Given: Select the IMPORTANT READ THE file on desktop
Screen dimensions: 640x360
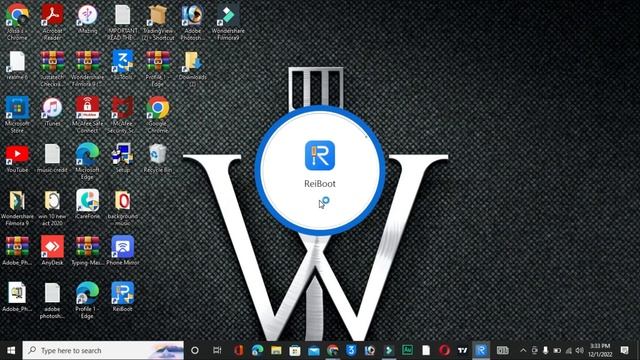Looking at the screenshot, I should 122,21.
